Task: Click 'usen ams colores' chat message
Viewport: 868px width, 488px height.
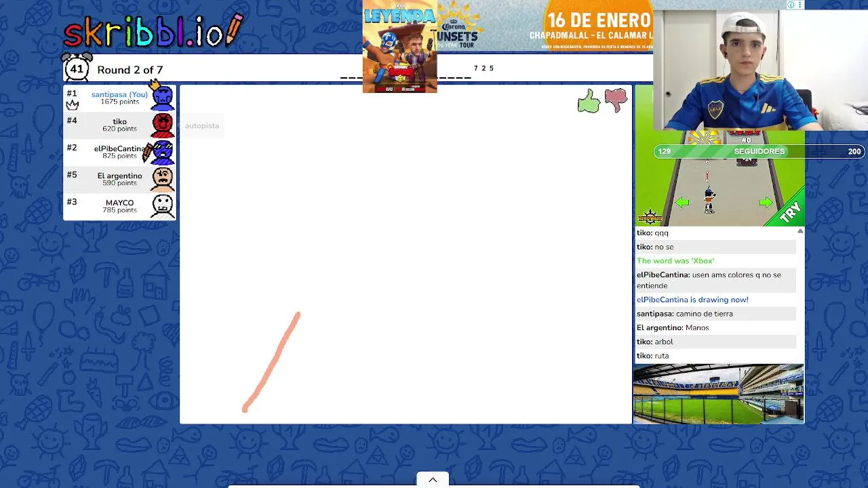Action: pos(715,280)
